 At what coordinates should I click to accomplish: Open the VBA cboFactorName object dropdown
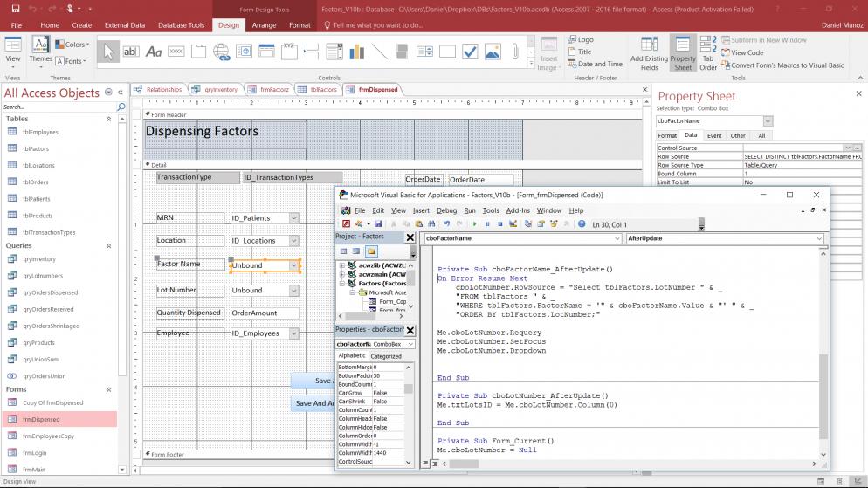tap(617, 238)
